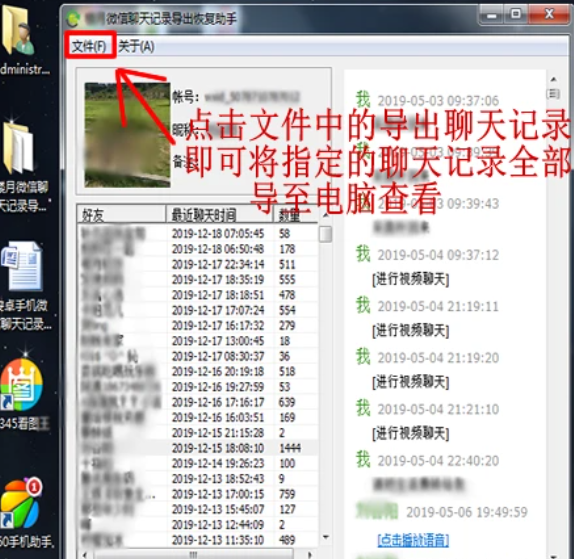Viewport: 574px width, 559px height.
Task: Open the 文件(F) menu
Action: point(89,46)
